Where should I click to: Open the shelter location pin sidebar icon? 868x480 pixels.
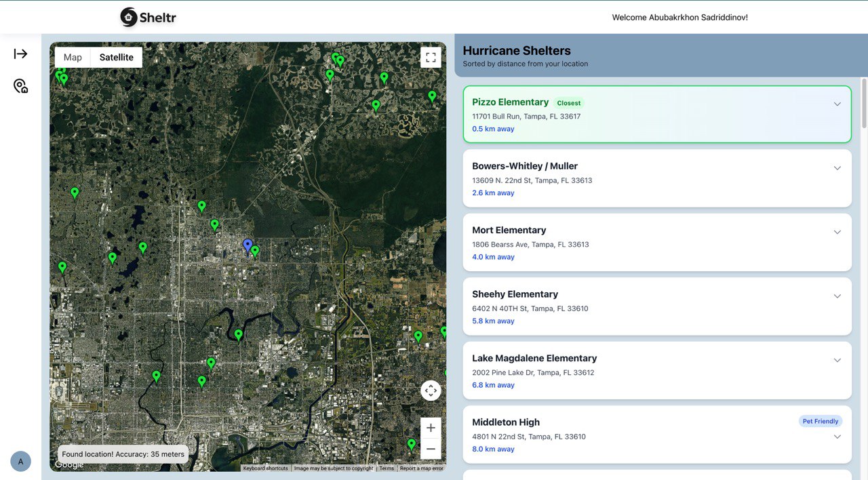click(x=20, y=86)
